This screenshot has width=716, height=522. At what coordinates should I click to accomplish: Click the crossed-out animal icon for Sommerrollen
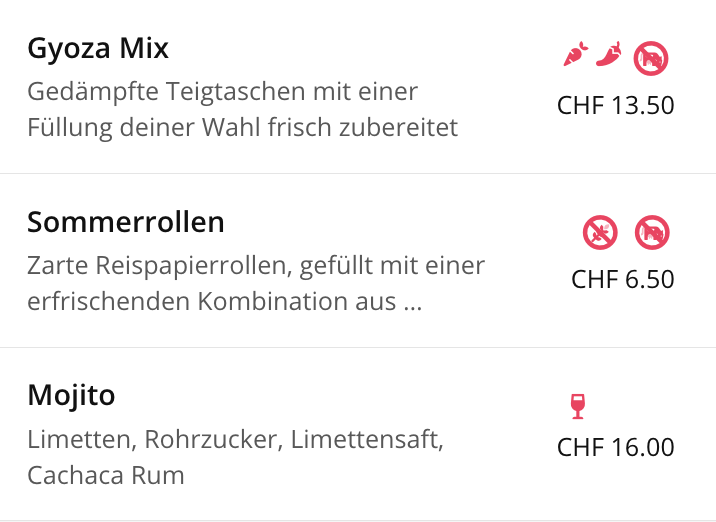point(652,232)
